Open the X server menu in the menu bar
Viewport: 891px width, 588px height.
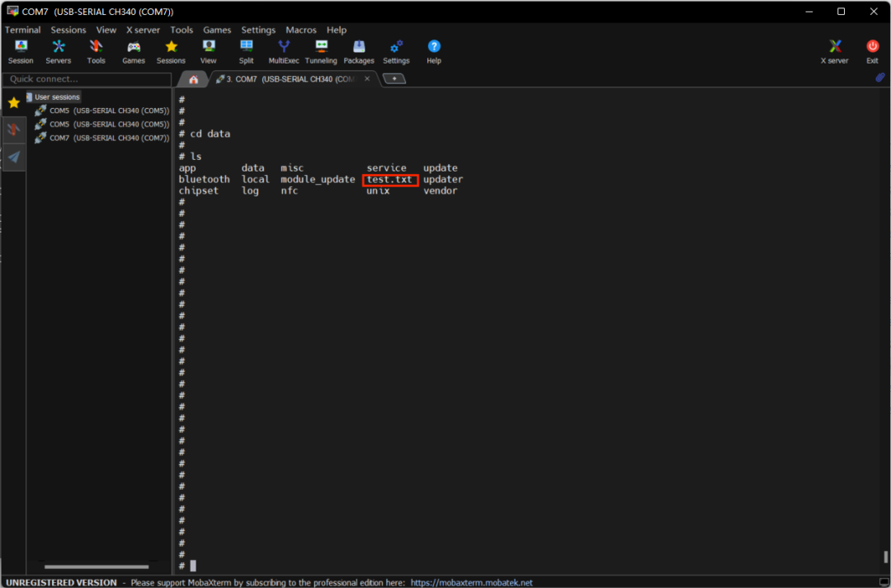[x=143, y=31]
